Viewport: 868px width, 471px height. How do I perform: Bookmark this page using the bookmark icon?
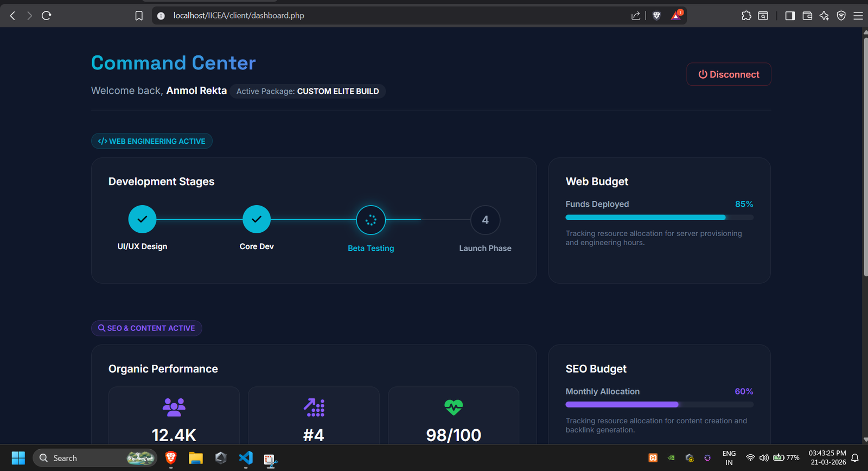click(x=139, y=16)
